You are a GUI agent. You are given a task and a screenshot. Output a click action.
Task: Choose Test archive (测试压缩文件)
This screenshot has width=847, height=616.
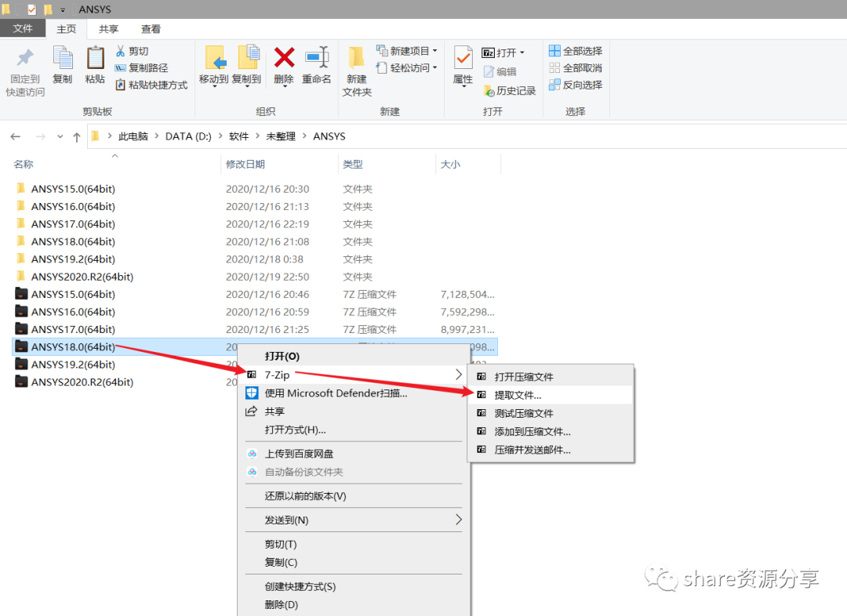[551, 414]
